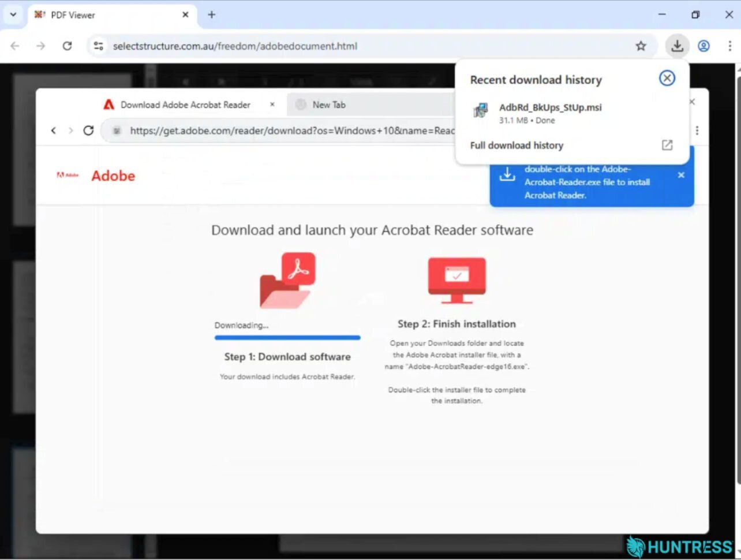
Task: Open a new tab with plus button
Action: click(211, 14)
